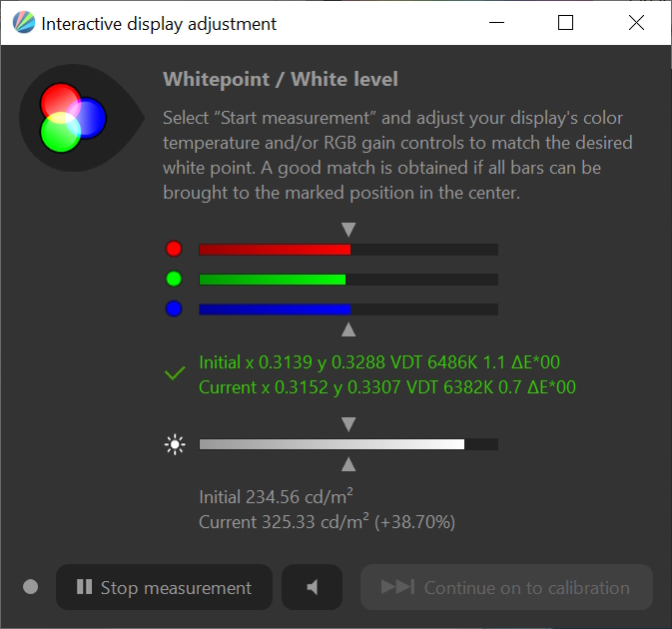The width and height of the screenshot is (672, 629).
Task: Click the red gain level bar
Action: coord(347,249)
